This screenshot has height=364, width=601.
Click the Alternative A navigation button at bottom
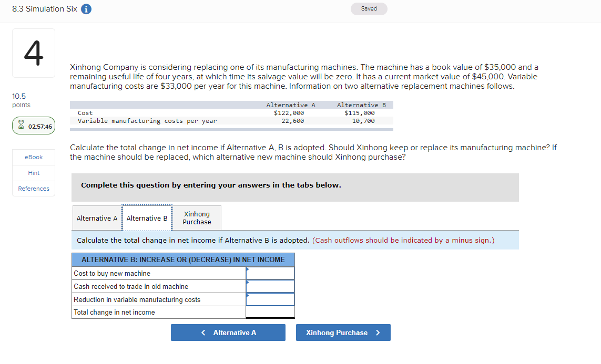click(x=228, y=332)
